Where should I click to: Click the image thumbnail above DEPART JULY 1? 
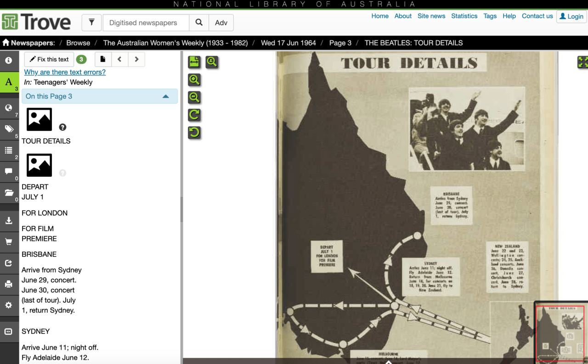coord(40,165)
